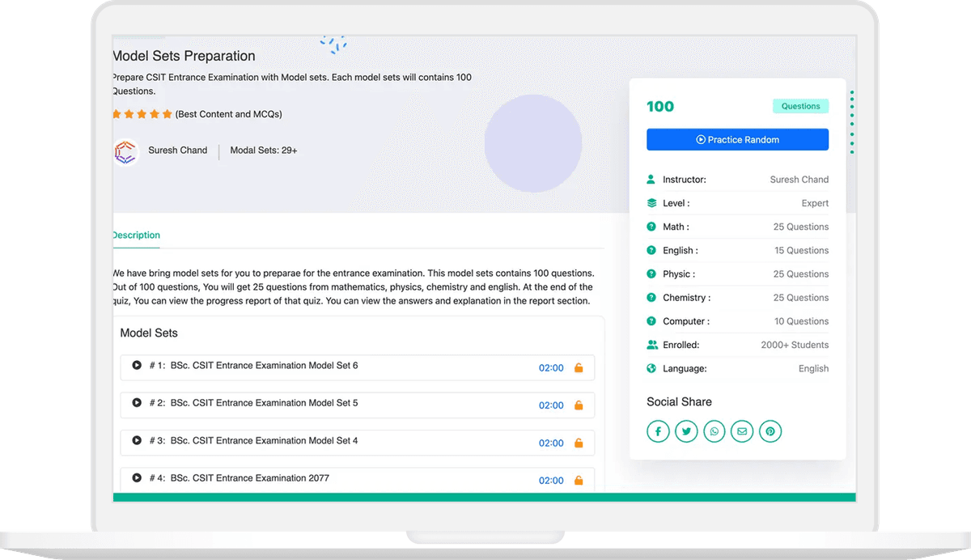Open BSc. CSIT Model Set 6 link
Screen dimensions: 971x560
click(x=264, y=366)
